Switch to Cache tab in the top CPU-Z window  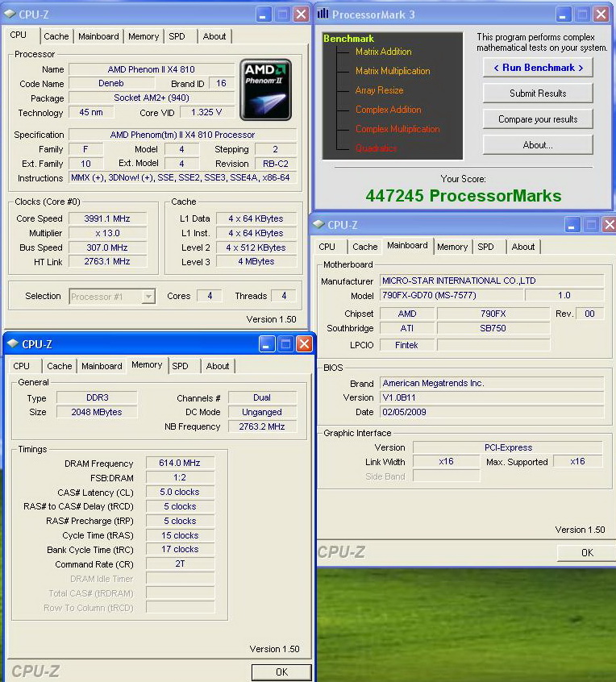point(56,36)
